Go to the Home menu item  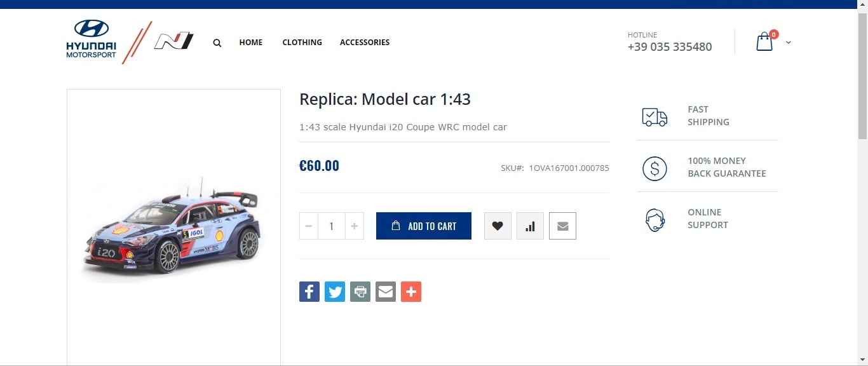click(x=251, y=43)
